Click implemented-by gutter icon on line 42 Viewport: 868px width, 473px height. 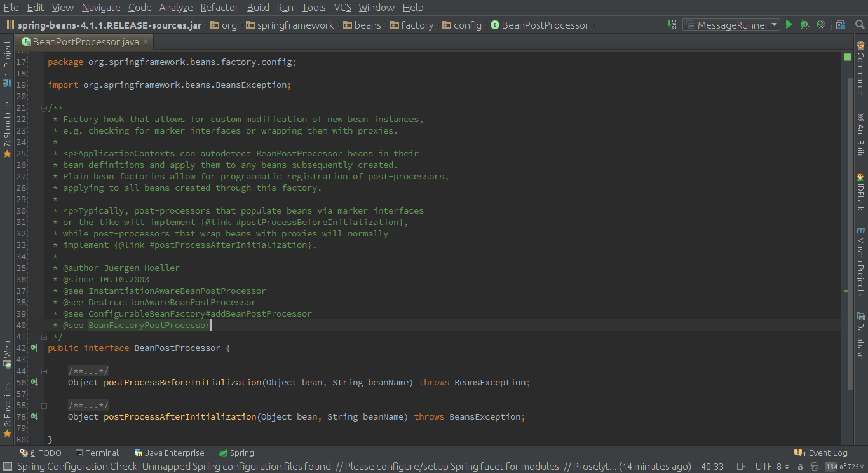tap(34, 348)
